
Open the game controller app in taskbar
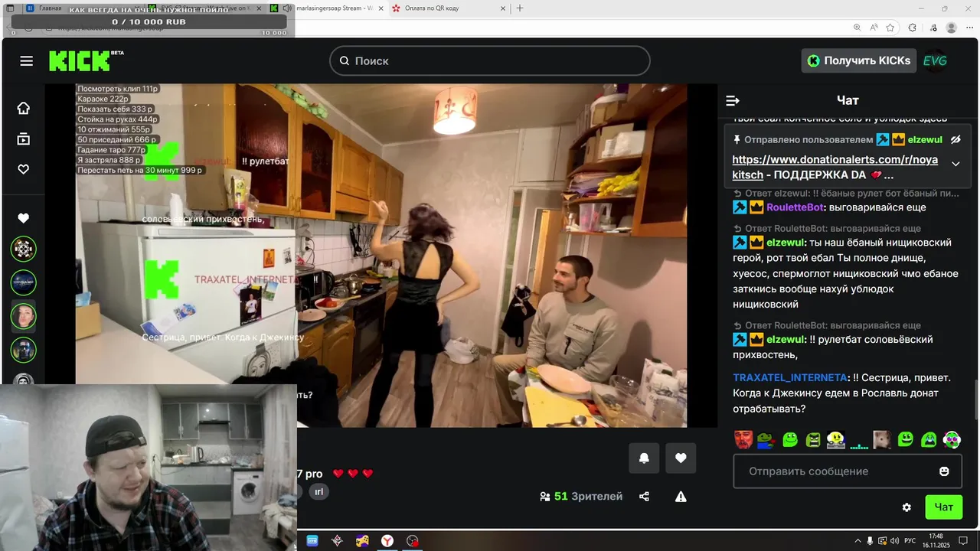362,540
